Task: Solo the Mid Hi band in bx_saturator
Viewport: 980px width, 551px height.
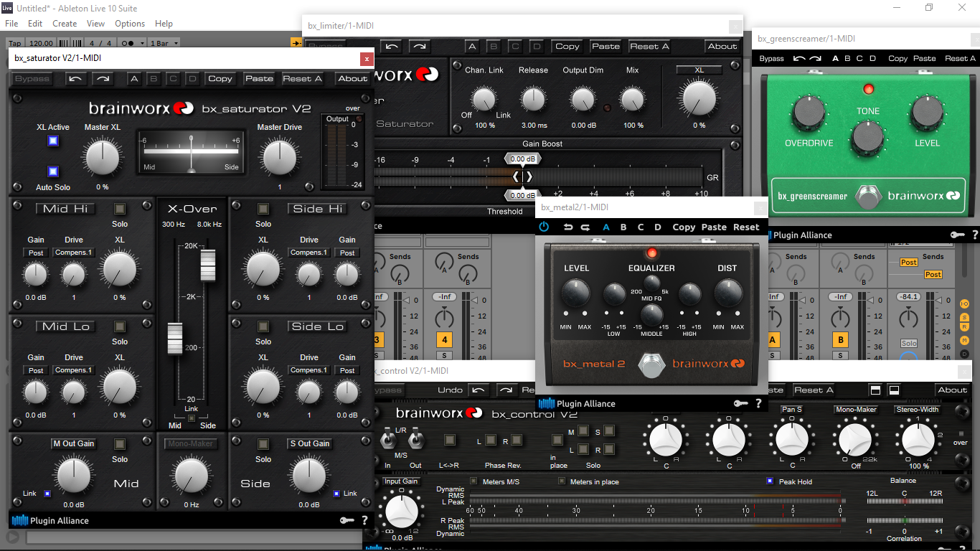Action: (120, 209)
